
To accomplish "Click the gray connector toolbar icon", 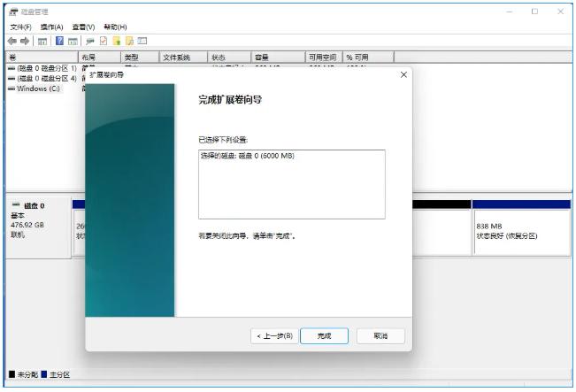I will point(90,42).
